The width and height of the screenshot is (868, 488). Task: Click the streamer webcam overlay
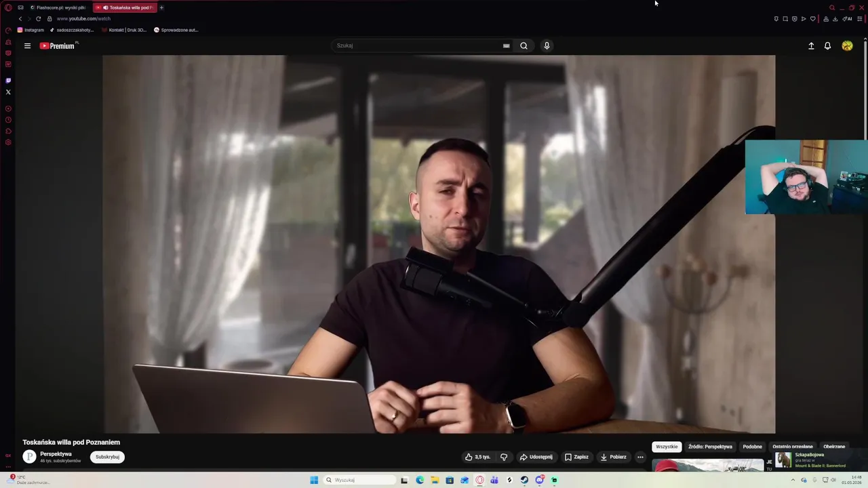click(806, 177)
